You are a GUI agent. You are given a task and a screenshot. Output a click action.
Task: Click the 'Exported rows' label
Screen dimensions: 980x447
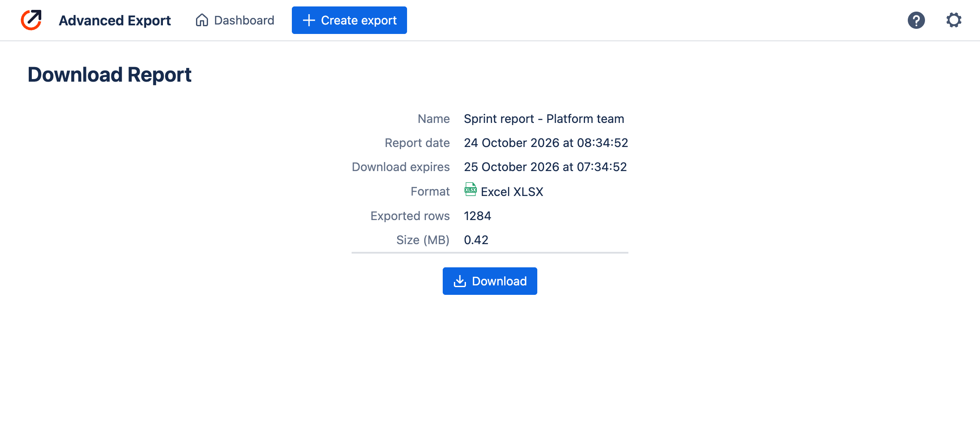click(410, 216)
